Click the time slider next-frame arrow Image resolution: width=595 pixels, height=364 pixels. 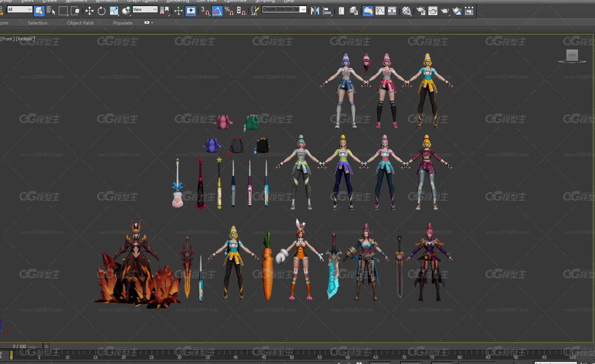point(46,346)
